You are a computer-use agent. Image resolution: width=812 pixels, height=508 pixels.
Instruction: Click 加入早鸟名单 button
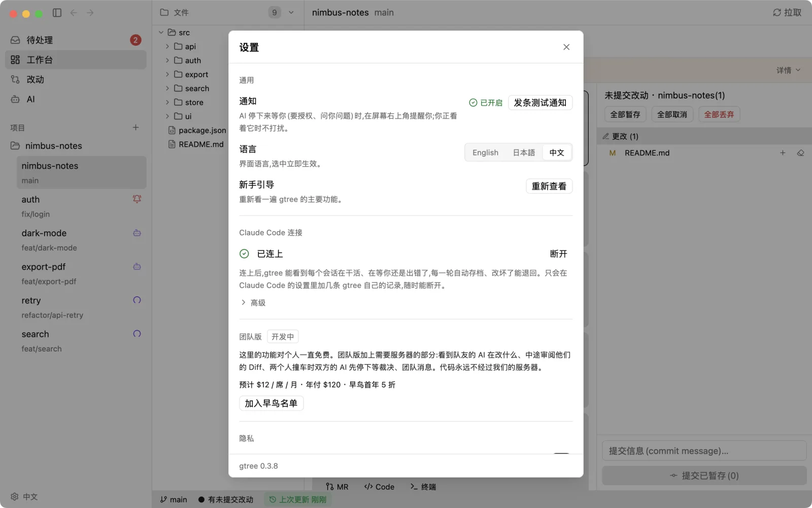click(271, 403)
